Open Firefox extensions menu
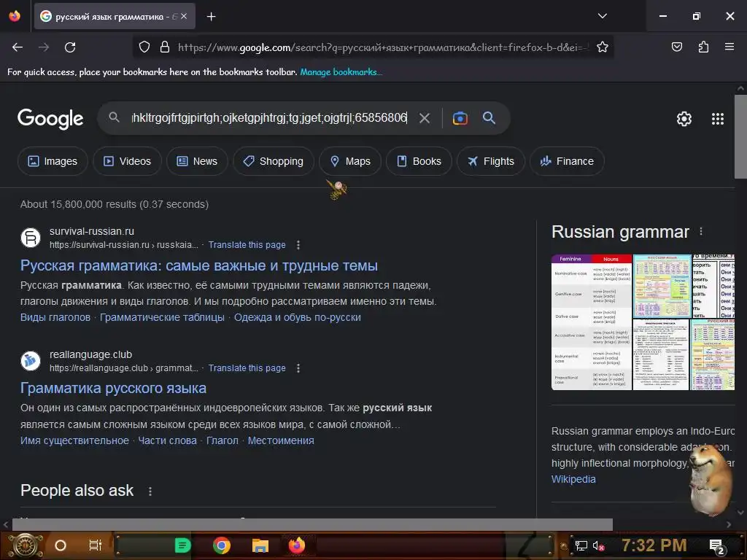 pos(703,47)
